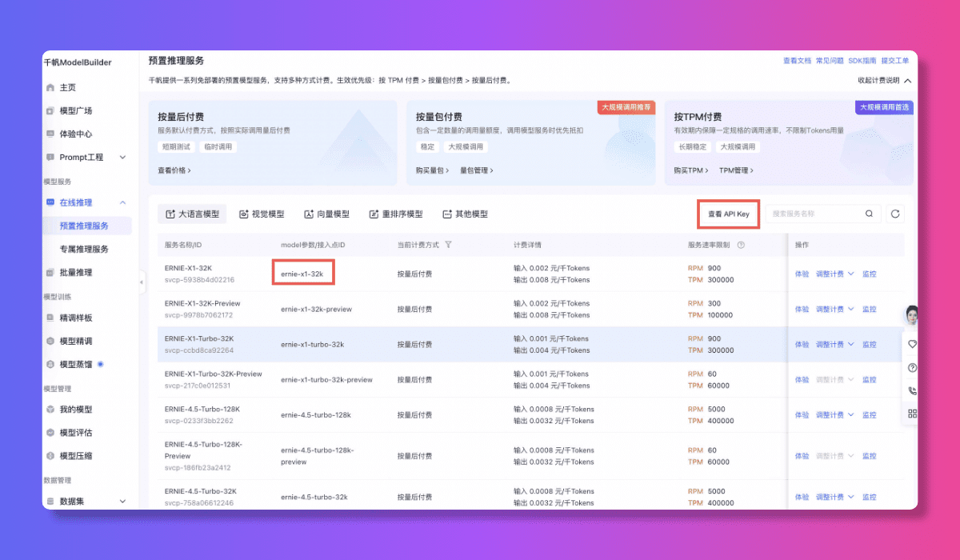This screenshot has width=960, height=560.
Task: Open the 常见问题 link
Action: pyautogui.click(x=829, y=61)
